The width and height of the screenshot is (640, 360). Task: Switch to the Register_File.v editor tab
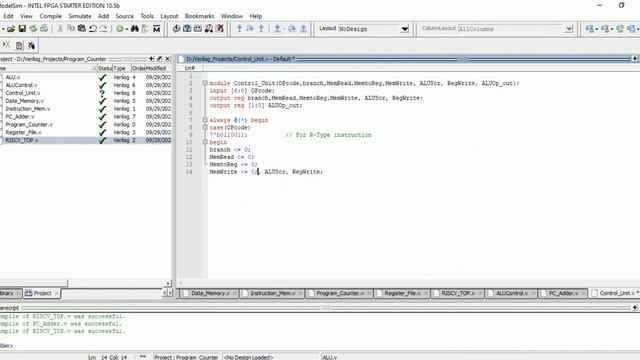click(x=402, y=293)
